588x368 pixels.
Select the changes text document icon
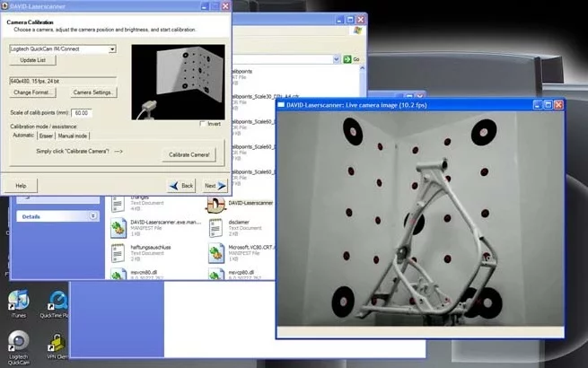click(118, 203)
